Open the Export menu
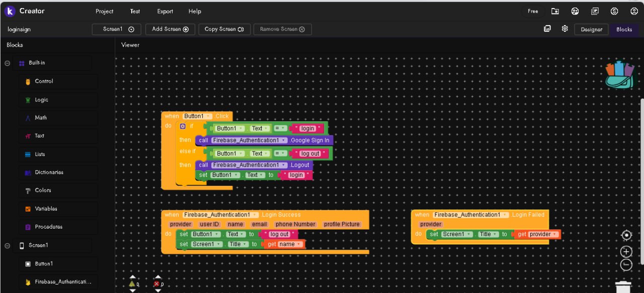644x293 pixels. 165,11
